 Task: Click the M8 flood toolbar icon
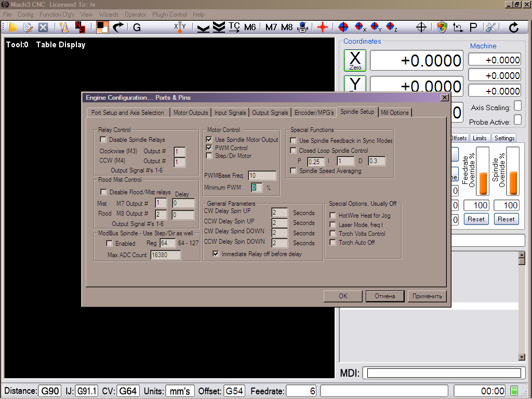click(x=287, y=27)
